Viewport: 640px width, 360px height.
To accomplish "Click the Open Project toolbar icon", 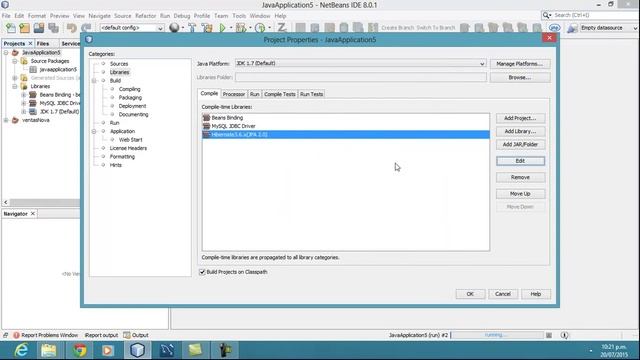I will pyautogui.click(x=39, y=28).
